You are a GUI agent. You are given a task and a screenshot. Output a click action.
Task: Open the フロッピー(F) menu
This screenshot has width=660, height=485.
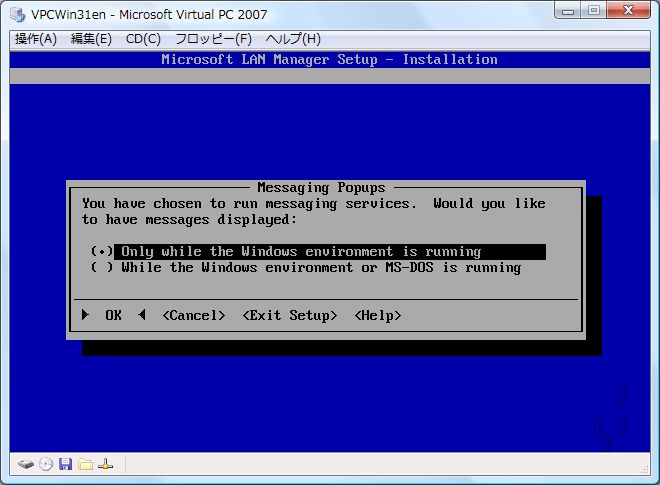[213, 39]
